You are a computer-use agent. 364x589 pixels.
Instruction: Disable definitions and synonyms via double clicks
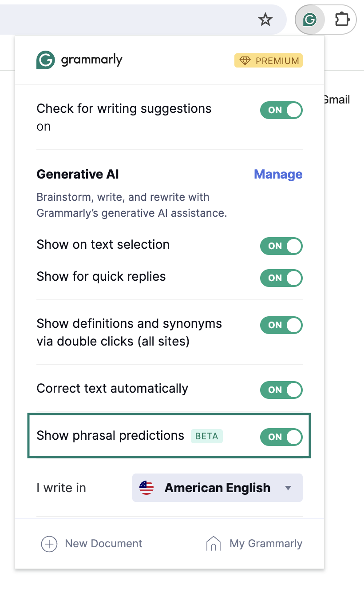coord(281,325)
